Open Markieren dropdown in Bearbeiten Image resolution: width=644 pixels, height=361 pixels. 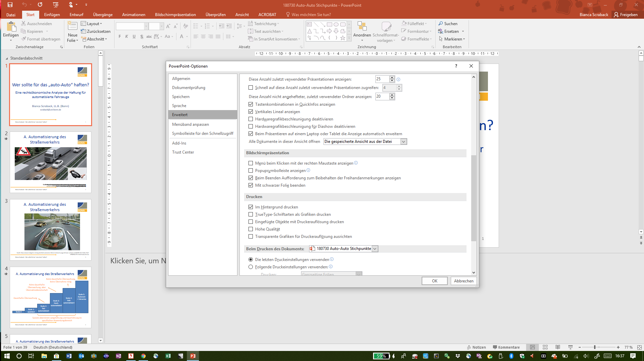452,39
